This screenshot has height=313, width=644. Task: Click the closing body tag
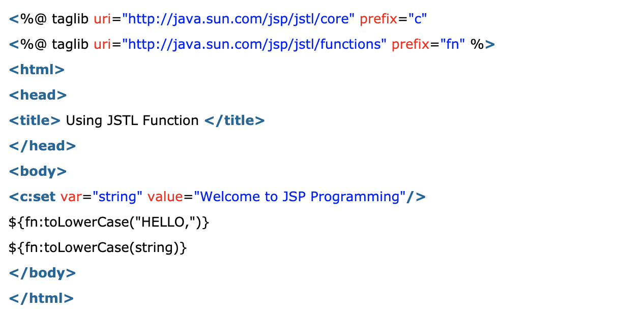point(42,273)
